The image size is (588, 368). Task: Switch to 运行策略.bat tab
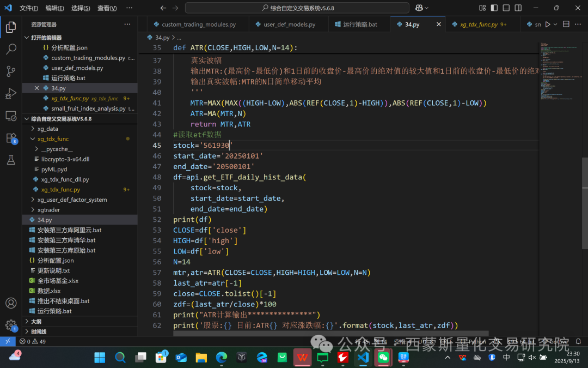359,25
